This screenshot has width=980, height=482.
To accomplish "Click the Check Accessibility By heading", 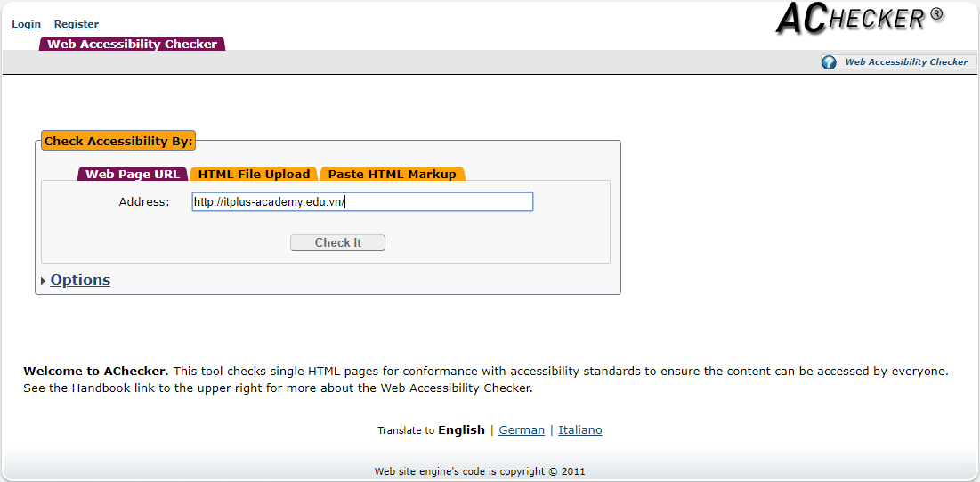I will click(x=118, y=141).
